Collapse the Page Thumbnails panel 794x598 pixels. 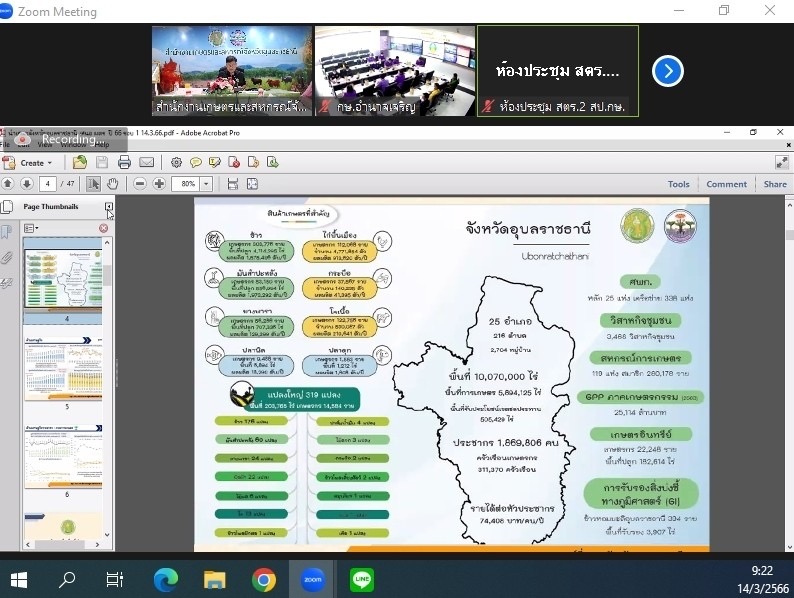[x=109, y=207]
